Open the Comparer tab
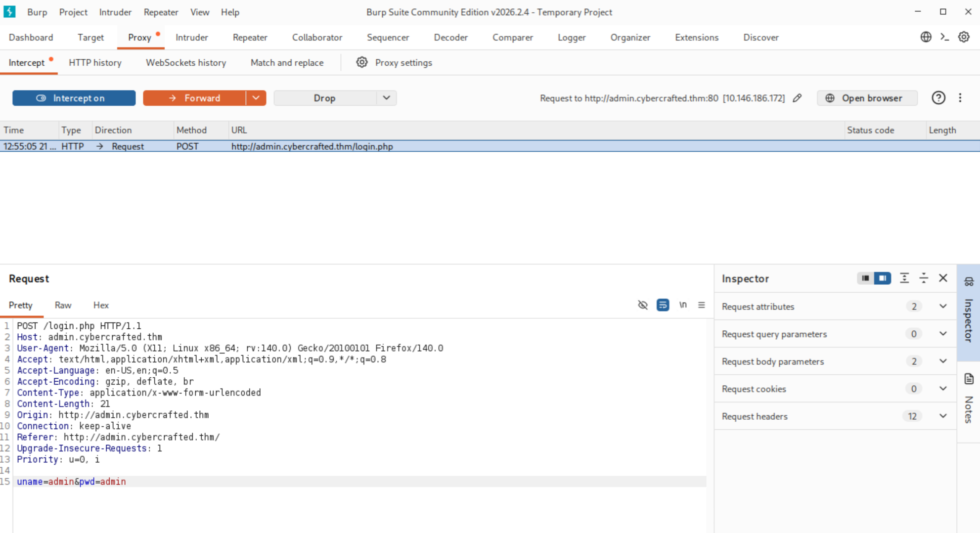Viewport: 980px width, 533px height. (x=513, y=37)
